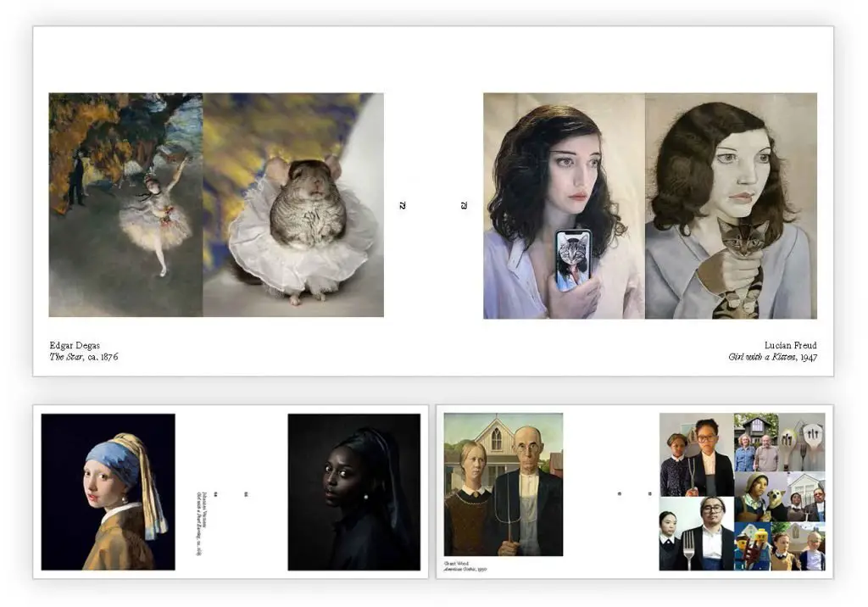Open photo of woman holding cat phone

[564, 205]
